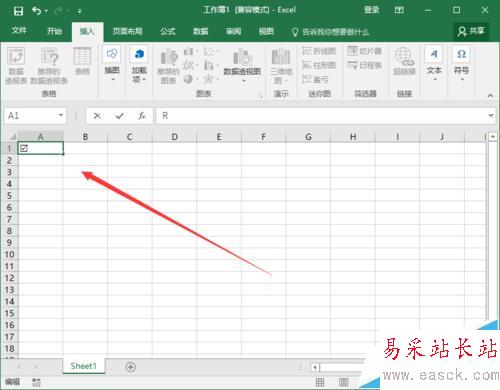
Task: Click the macro record icon in status bar
Action: click(x=36, y=382)
